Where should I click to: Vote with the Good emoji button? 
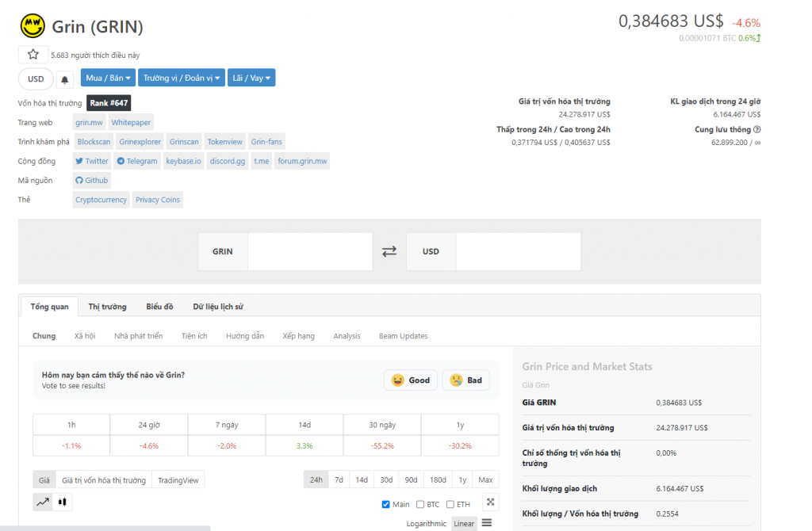click(x=411, y=380)
